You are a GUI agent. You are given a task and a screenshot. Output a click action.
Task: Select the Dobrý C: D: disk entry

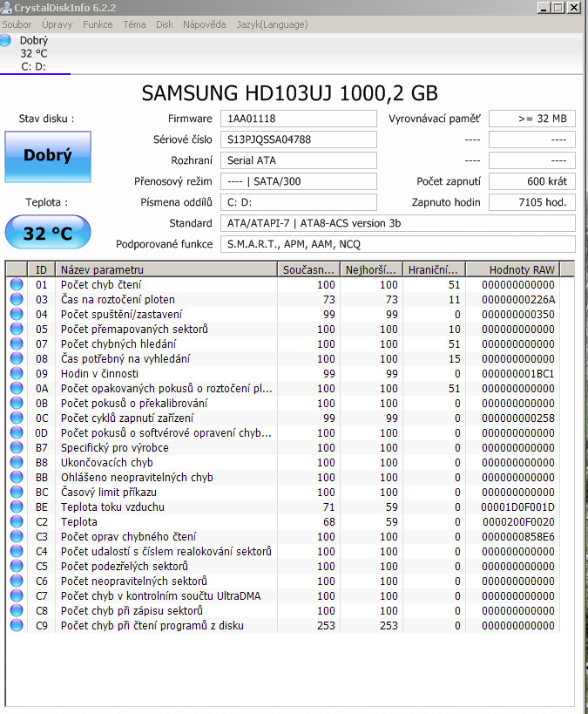[x=35, y=53]
